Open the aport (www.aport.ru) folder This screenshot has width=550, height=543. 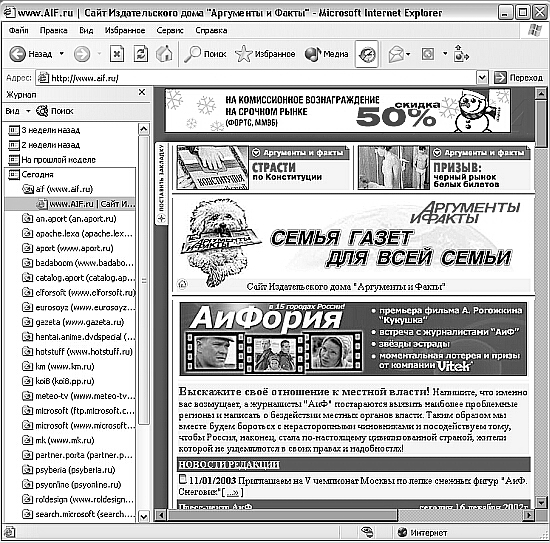68,248
